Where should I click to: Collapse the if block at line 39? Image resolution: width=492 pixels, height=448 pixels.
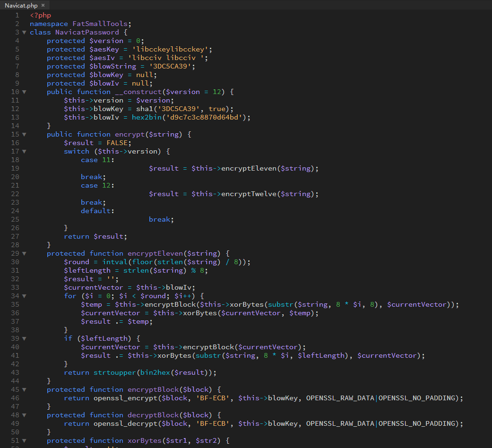24,338
